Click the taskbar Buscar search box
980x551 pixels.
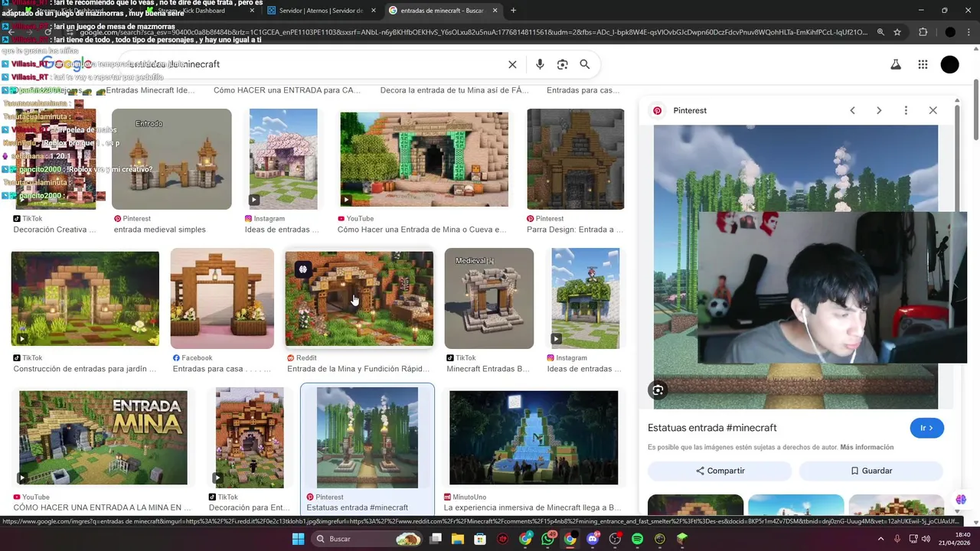pyautogui.click(x=367, y=539)
